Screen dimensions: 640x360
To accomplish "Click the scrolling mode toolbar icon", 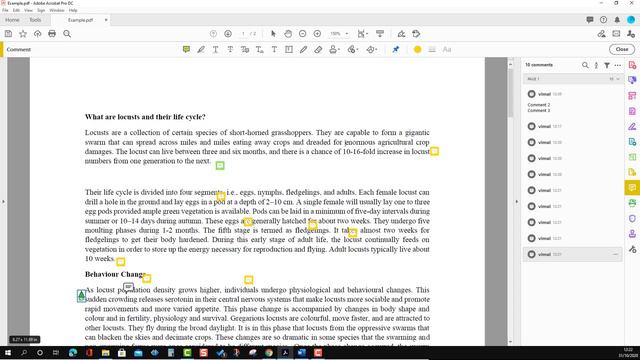I will click(x=380, y=34).
